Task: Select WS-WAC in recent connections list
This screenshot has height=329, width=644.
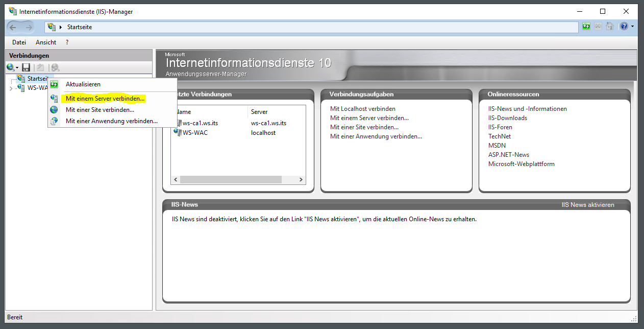Action: click(x=195, y=132)
